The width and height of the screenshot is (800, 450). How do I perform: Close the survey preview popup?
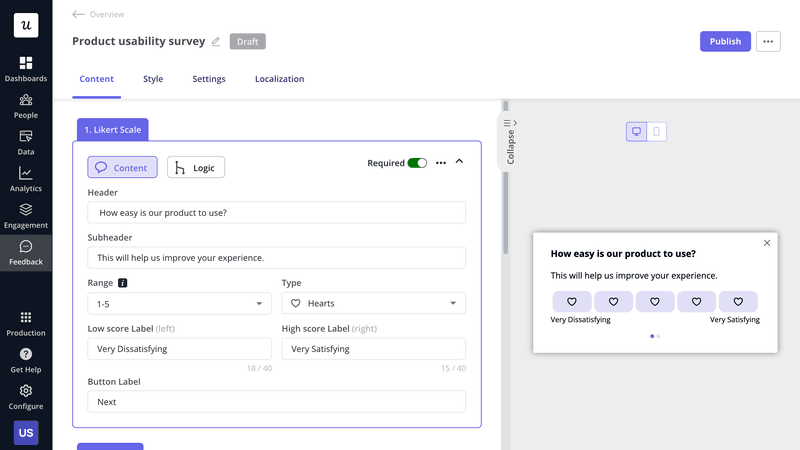(767, 243)
